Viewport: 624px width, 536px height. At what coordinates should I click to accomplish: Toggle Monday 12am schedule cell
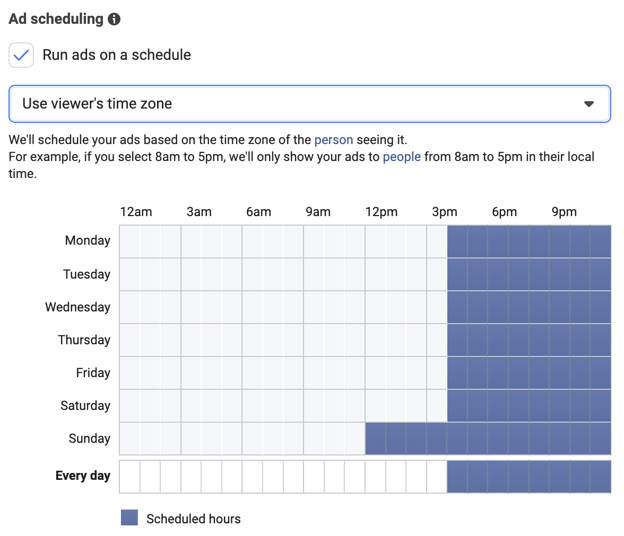[130, 241]
